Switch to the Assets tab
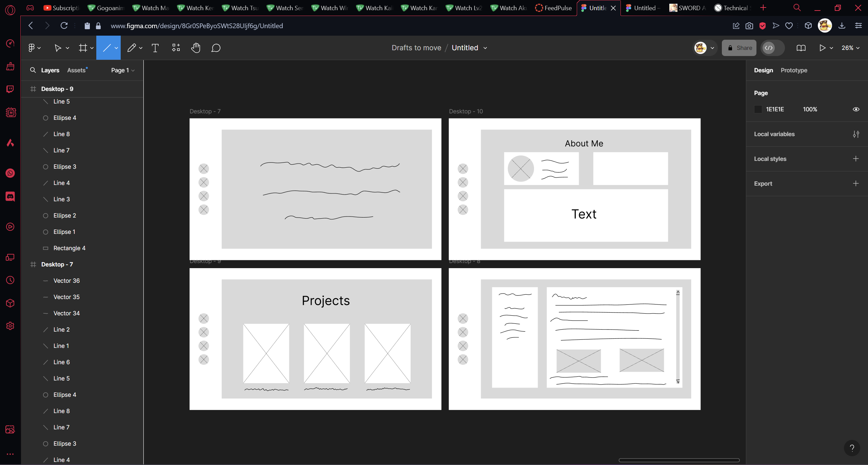868x465 pixels. tap(76, 70)
